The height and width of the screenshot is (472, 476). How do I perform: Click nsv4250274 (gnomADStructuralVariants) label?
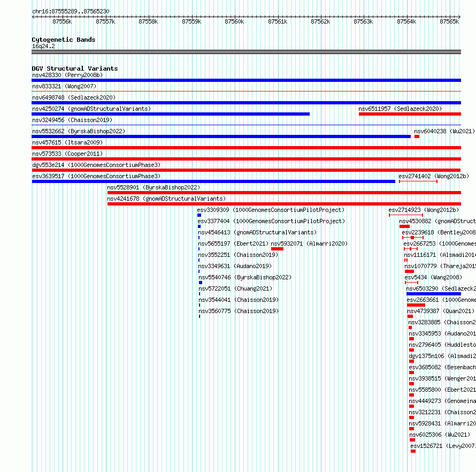tap(91, 109)
